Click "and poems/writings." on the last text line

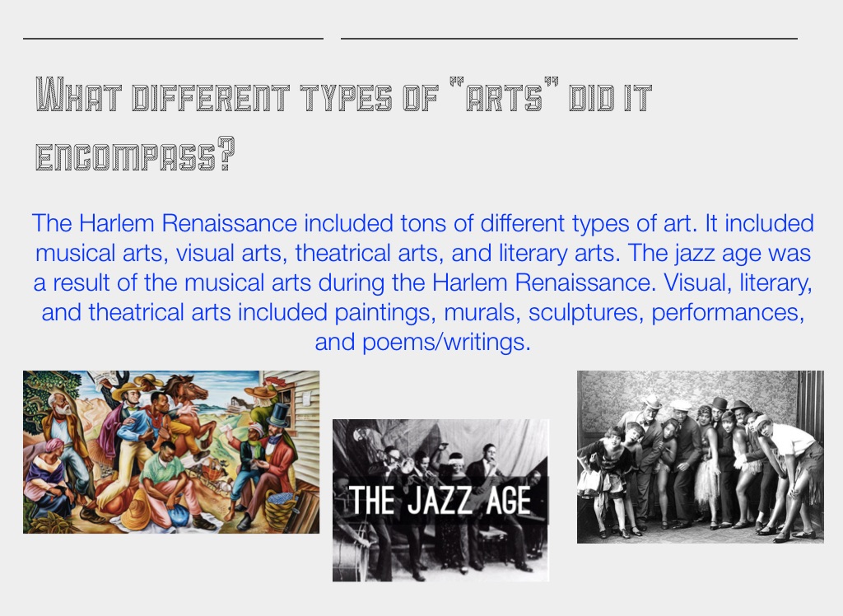(422, 343)
